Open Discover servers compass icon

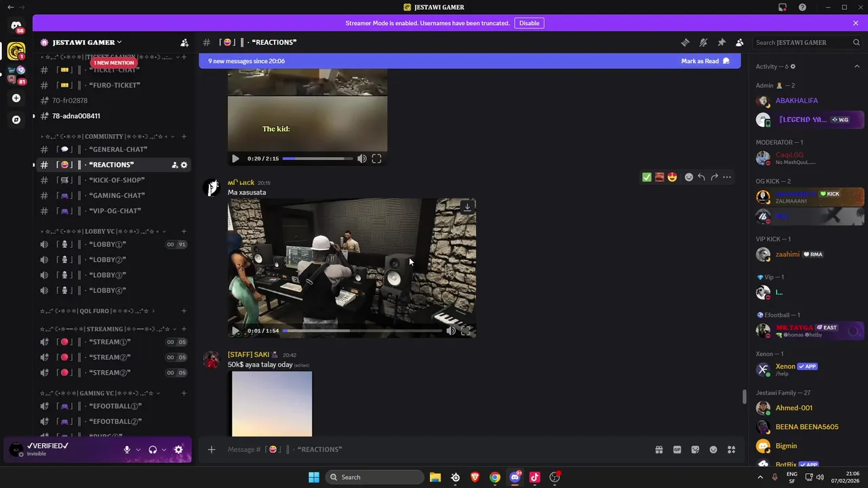(x=16, y=119)
